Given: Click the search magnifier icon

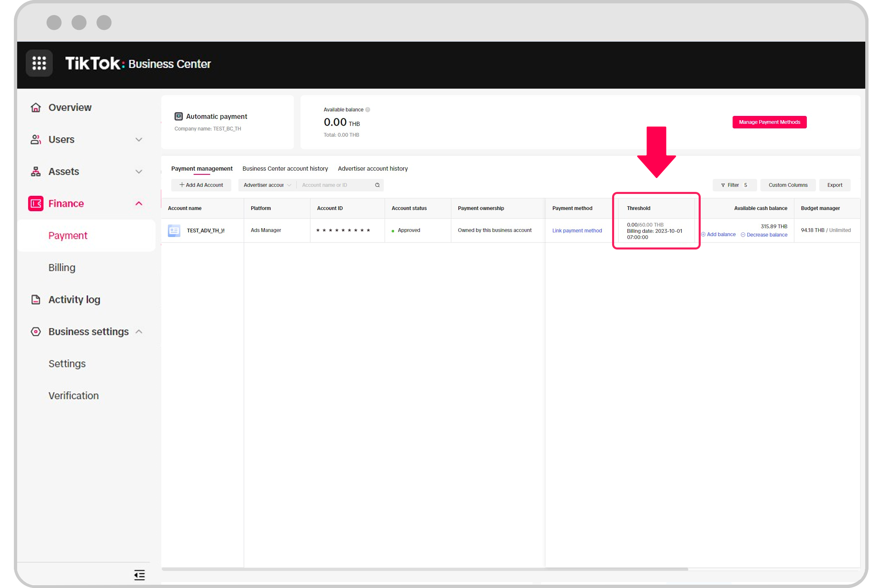Looking at the screenshot, I should 377,185.
